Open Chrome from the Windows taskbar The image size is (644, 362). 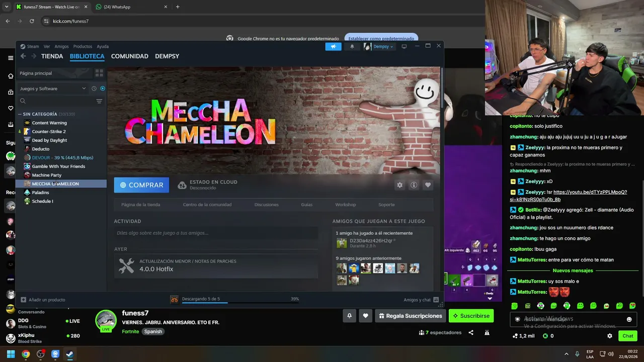(26, 354)
